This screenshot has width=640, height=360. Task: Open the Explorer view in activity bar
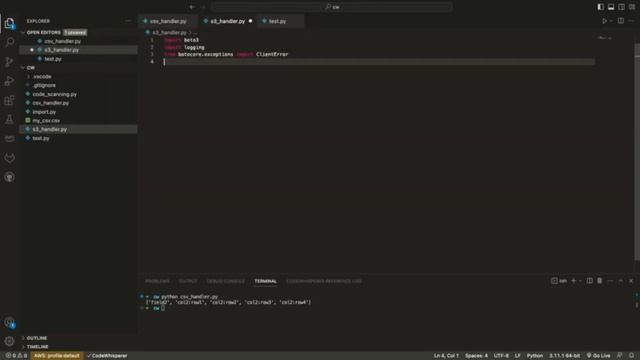click(x=9, y=23)
